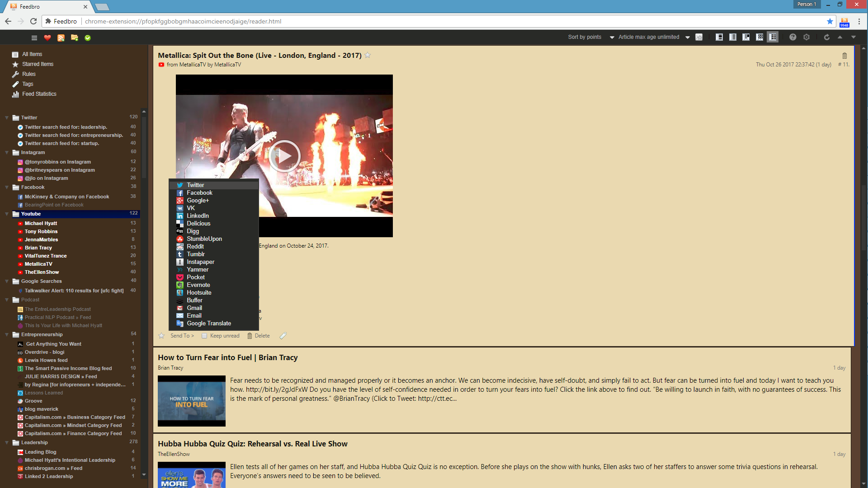Toggle starred-only filter in toolbar
Image resolution: width=868 pixels, height=488 pixels.
coord(699,38)
